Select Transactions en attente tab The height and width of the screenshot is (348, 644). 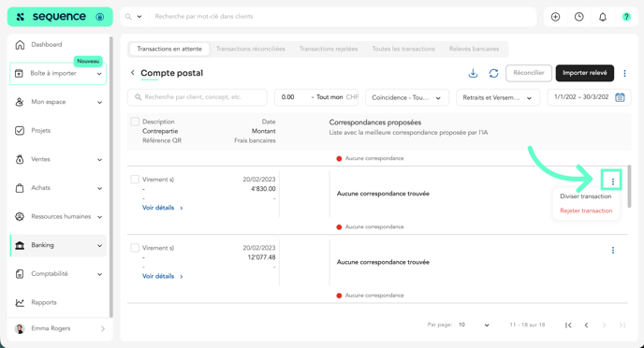(x=169, y=49)
